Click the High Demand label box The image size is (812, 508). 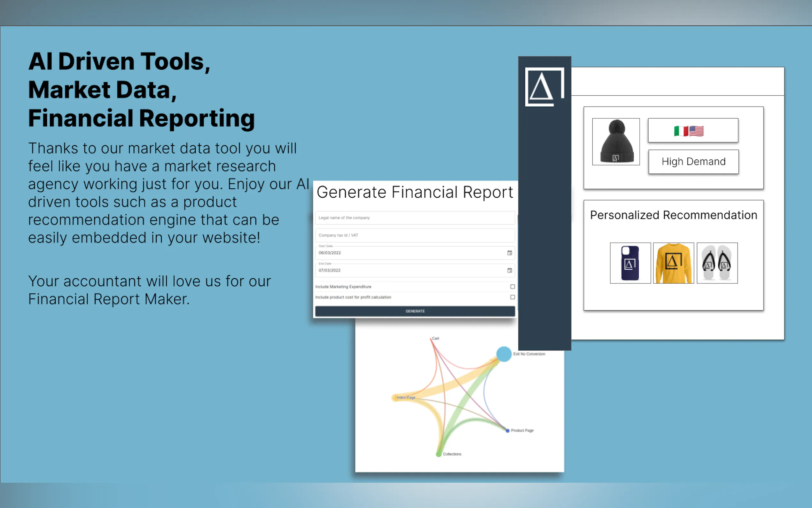(693, 162)
